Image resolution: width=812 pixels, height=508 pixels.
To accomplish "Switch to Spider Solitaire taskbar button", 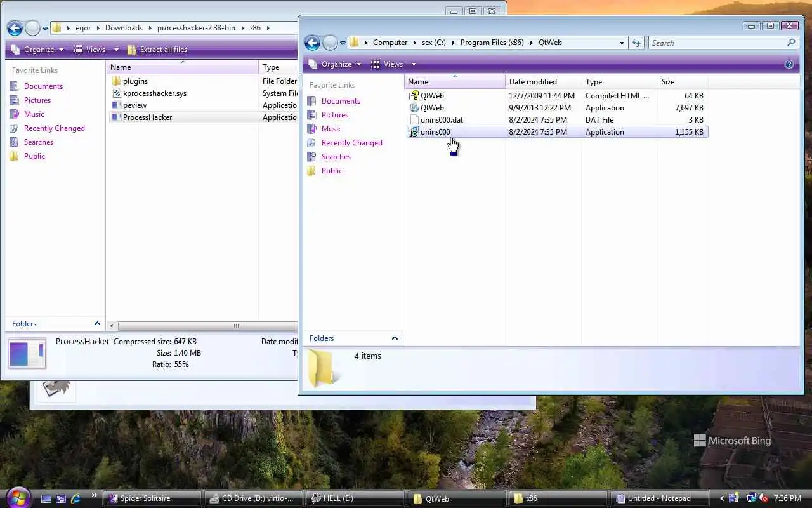I will pos(153,498).
